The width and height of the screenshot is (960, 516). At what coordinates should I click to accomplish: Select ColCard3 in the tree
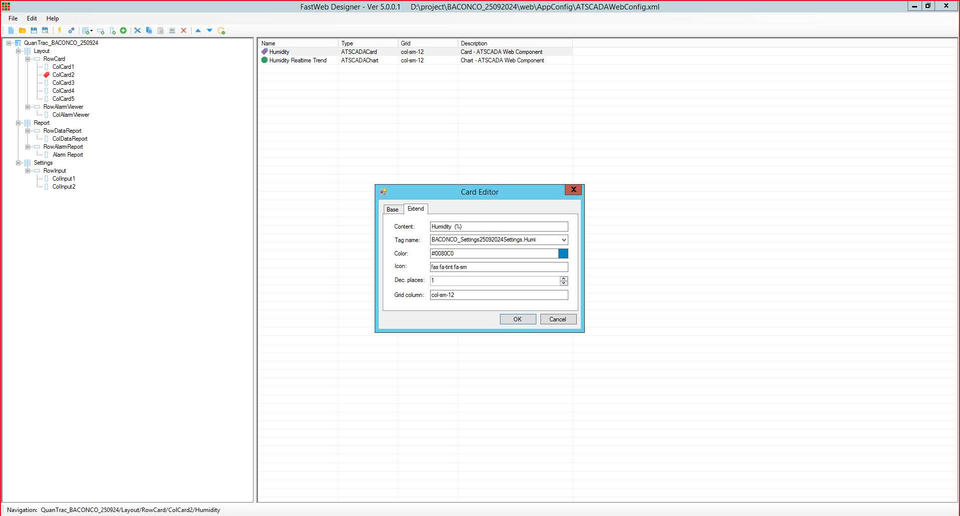point(63,83)
